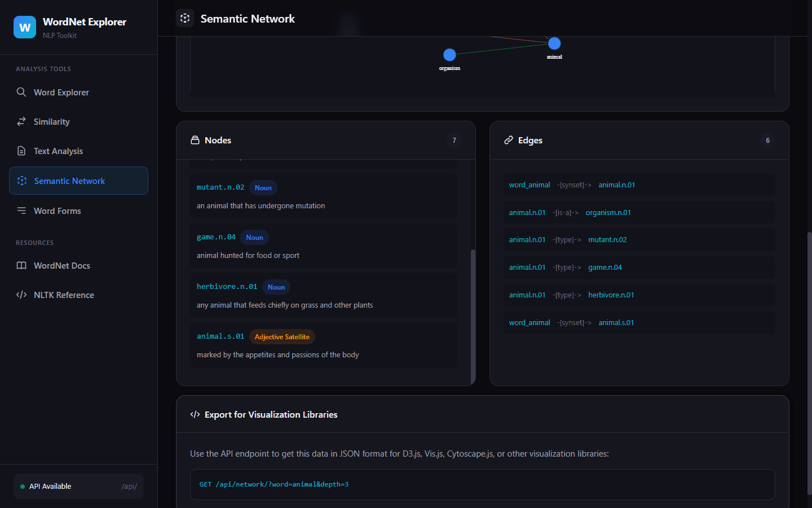Follow the organism.n.01 edge link
The height and width of the screenshot is (508, 812).
(608, 212)
